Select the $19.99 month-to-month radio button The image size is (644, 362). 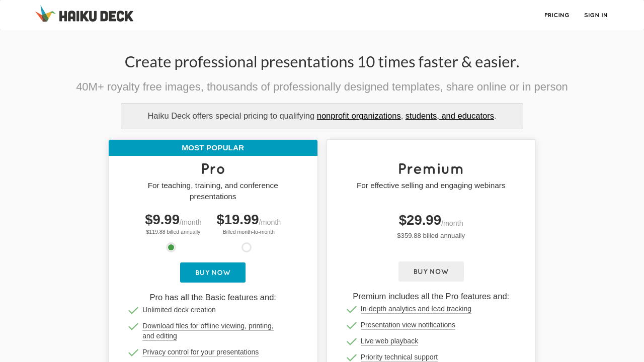pos(247,247)
